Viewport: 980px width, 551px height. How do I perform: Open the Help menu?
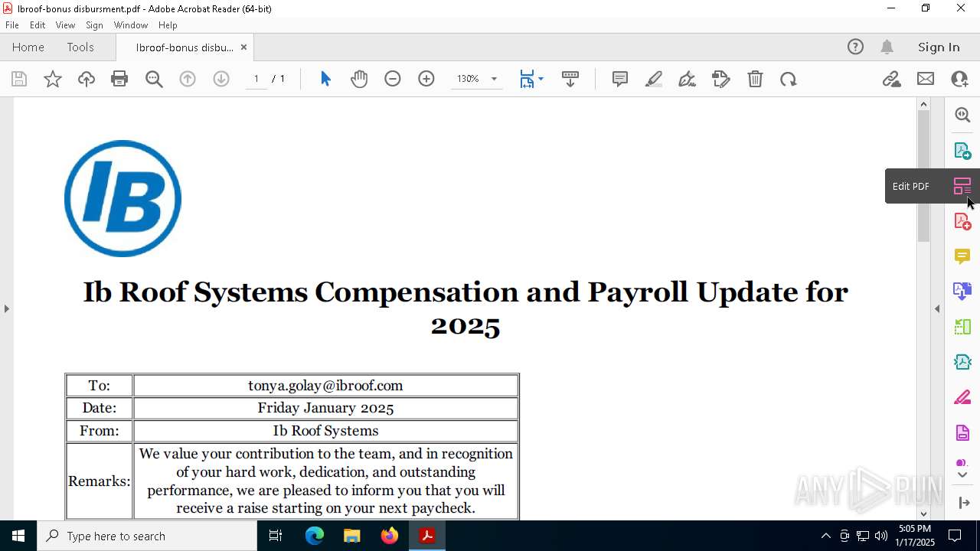coord(168,25)
